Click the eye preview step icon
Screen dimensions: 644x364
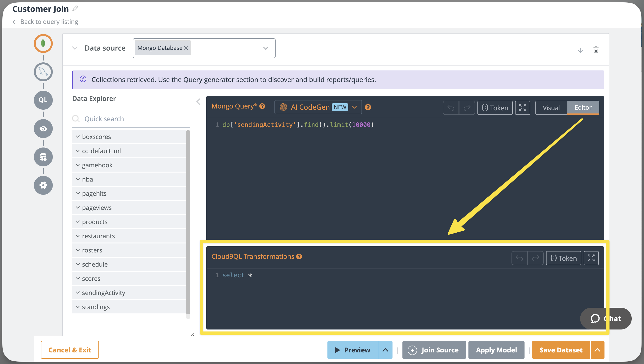click(x=43, y=129)
